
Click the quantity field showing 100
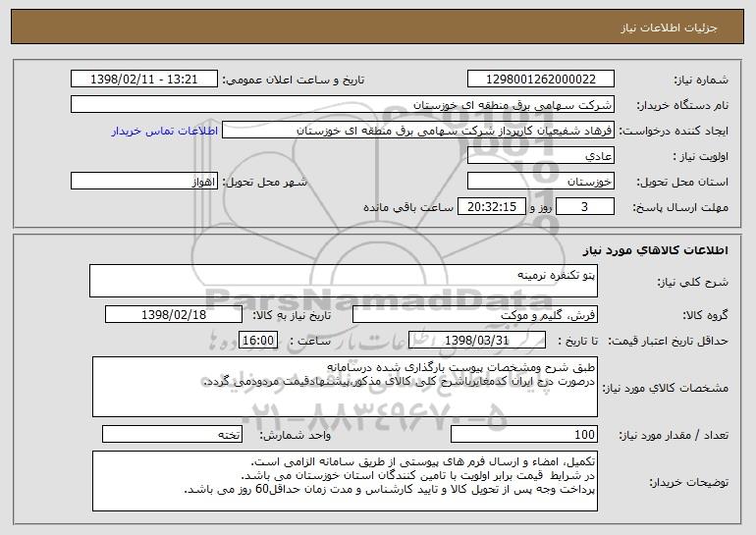[x=524, y=434]
